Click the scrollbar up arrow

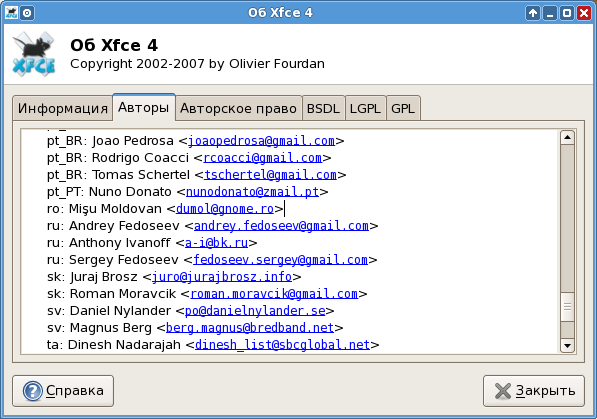tap(567, 137)
